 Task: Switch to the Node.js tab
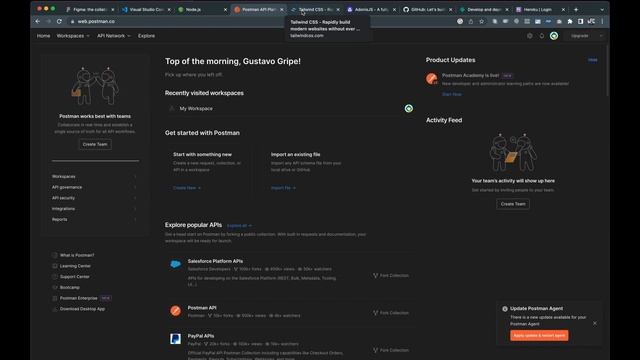click(202, 9)
